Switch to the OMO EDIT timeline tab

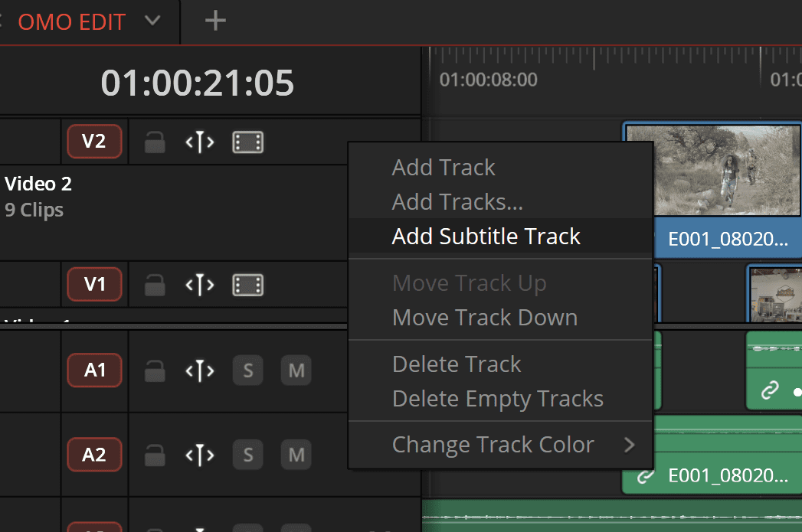71,22
